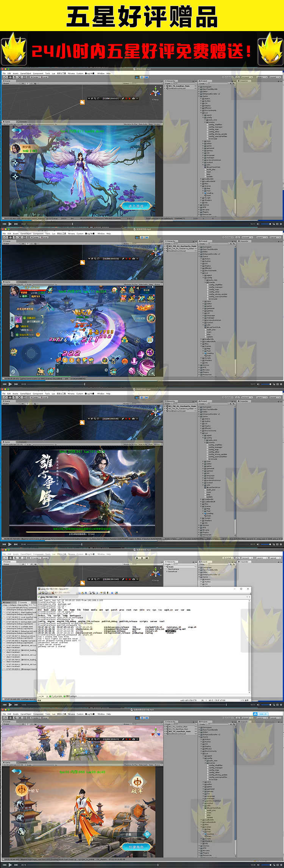This screenshot has width=284, height=868.
Task: Toggle Mute Audio in battle scene screenshot
Action: 143,284
